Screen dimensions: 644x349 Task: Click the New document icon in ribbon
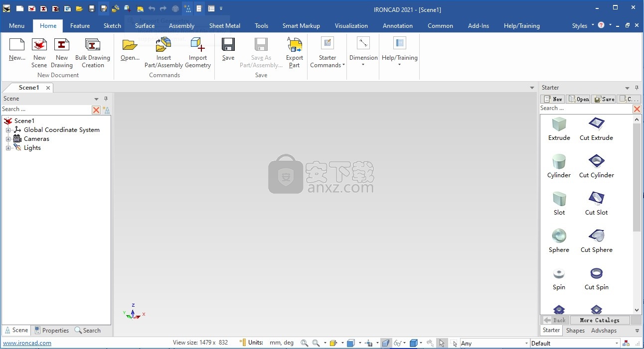coord(17,45)
